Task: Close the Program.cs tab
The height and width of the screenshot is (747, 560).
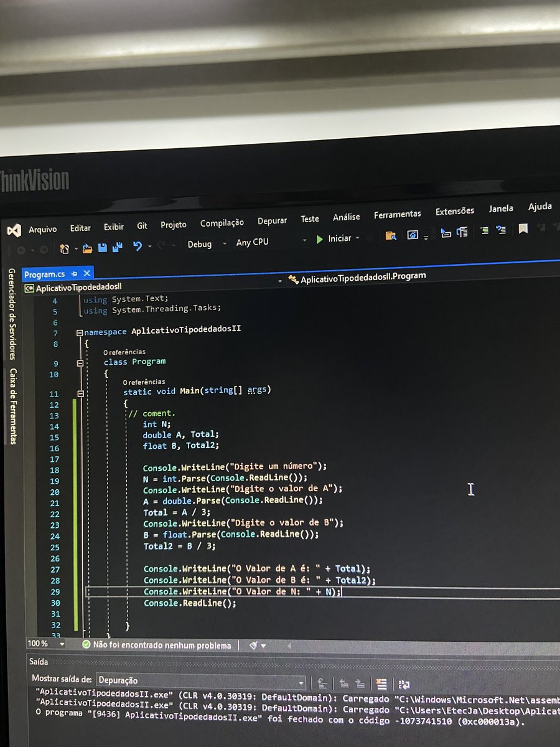Action: click(86, 273)
